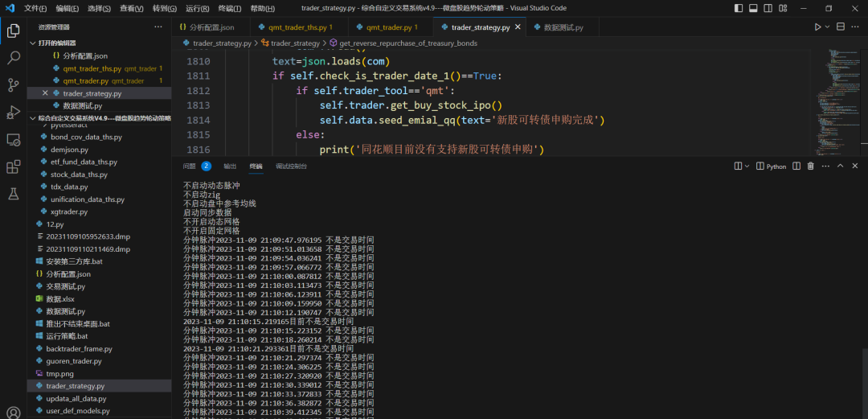
Task: Open terminal launch profile dropdown
Action: pyautogui.click(x=747, y=166)
